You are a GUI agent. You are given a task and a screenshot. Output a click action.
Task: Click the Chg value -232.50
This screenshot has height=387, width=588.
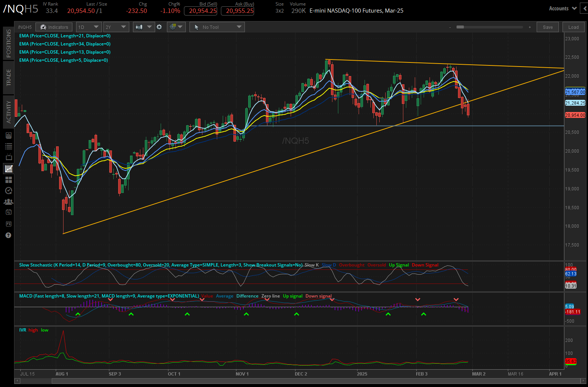[136, 11]
